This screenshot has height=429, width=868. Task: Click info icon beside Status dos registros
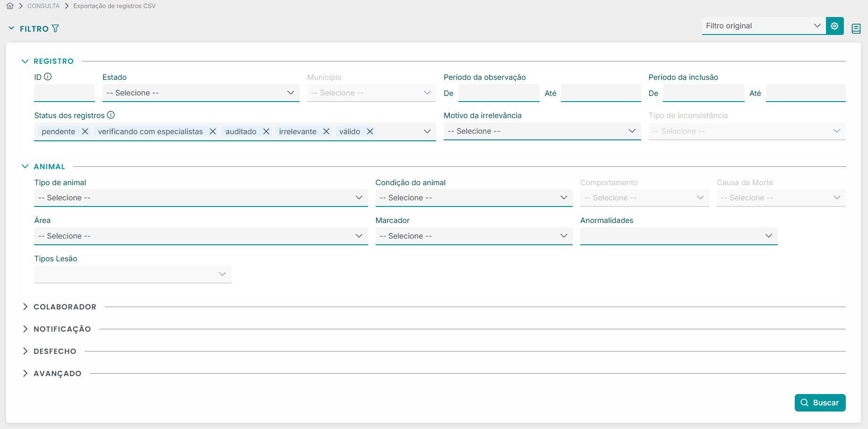[111, 115]
